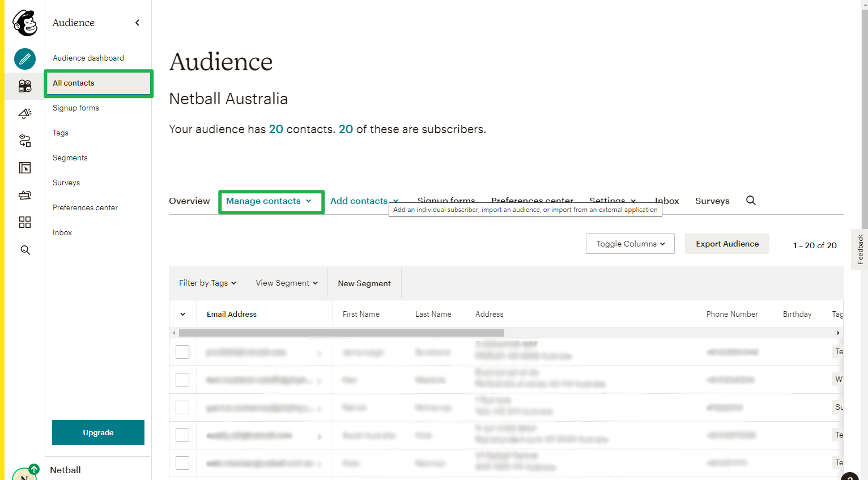The image size is (868, 480).
Task: Click the Birthday column header
Action: (x=797, y=315)
